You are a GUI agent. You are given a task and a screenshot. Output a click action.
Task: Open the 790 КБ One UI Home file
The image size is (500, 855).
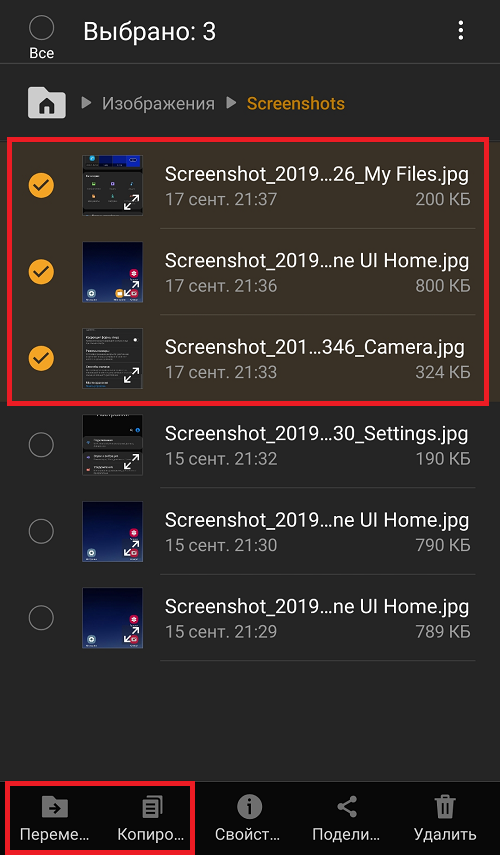coord(317,531)
